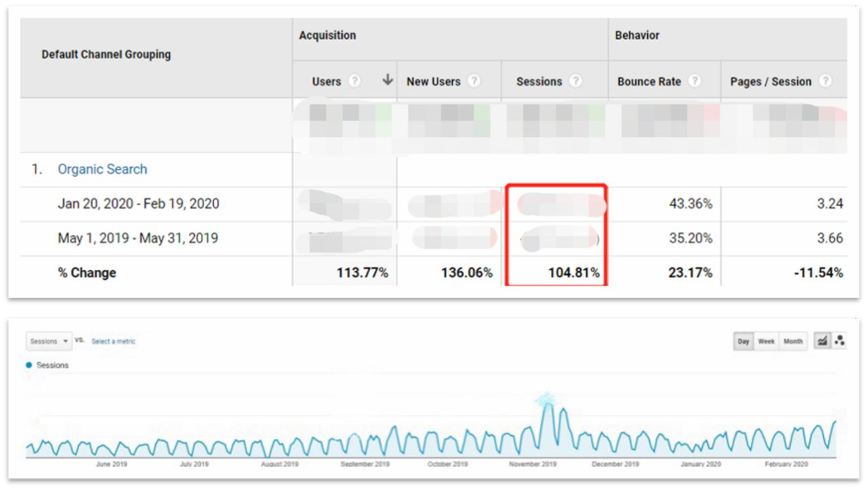Click 104.81% Sessions change value
Viewport: 868px width, 490px height.
(x=574, y=272)
